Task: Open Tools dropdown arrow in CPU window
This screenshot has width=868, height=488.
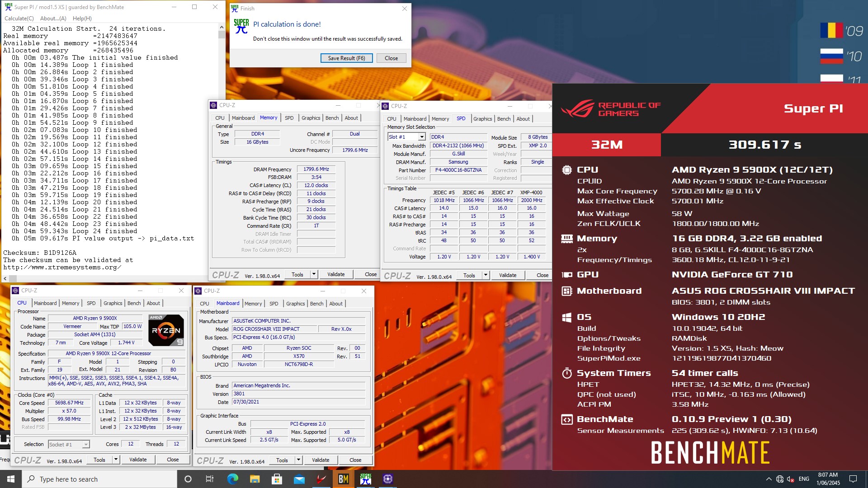Action: point(116,460)
